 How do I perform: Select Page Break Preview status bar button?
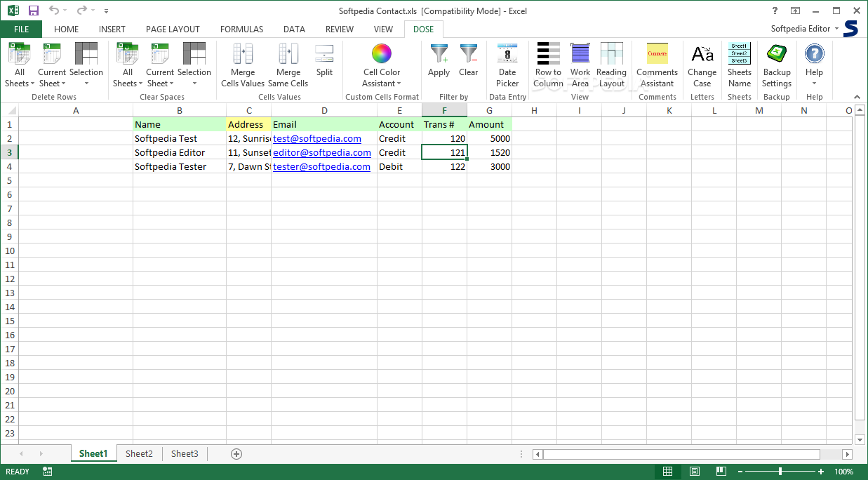(720, 472)
